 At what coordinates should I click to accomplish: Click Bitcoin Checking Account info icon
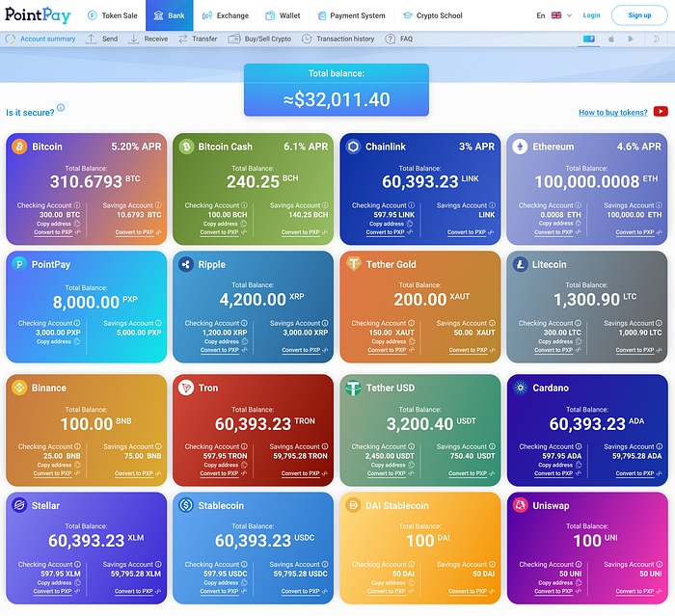(x=76, y=205)
